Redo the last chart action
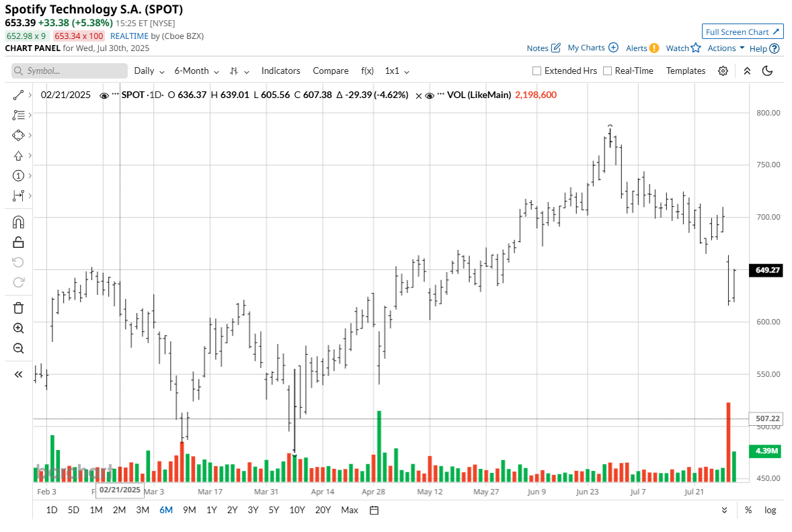792x532 pixels. 18,282
